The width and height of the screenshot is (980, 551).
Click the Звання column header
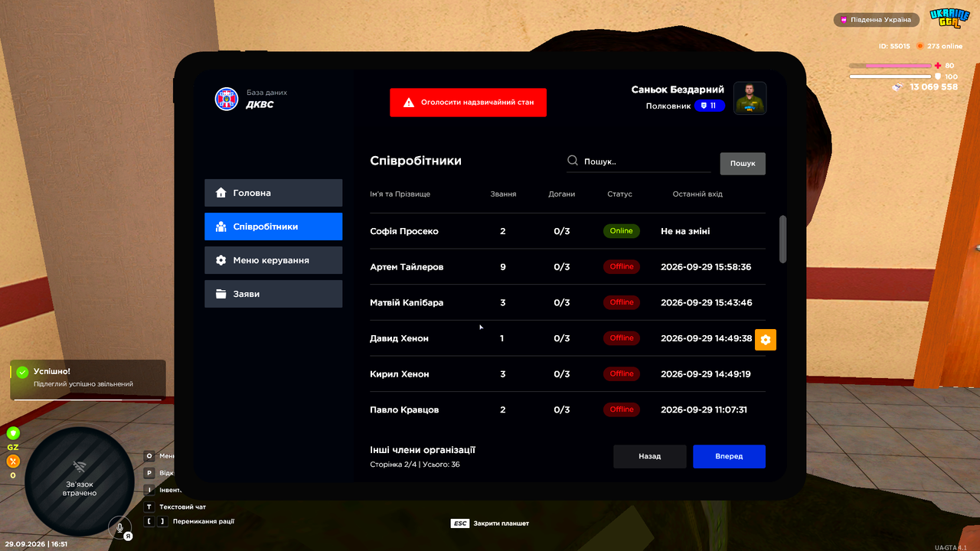503,194
